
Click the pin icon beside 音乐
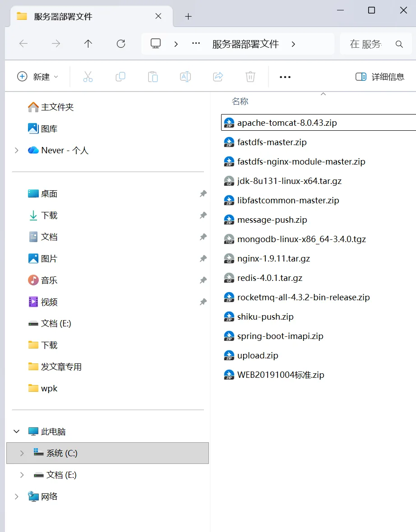(x=203, y=280)
